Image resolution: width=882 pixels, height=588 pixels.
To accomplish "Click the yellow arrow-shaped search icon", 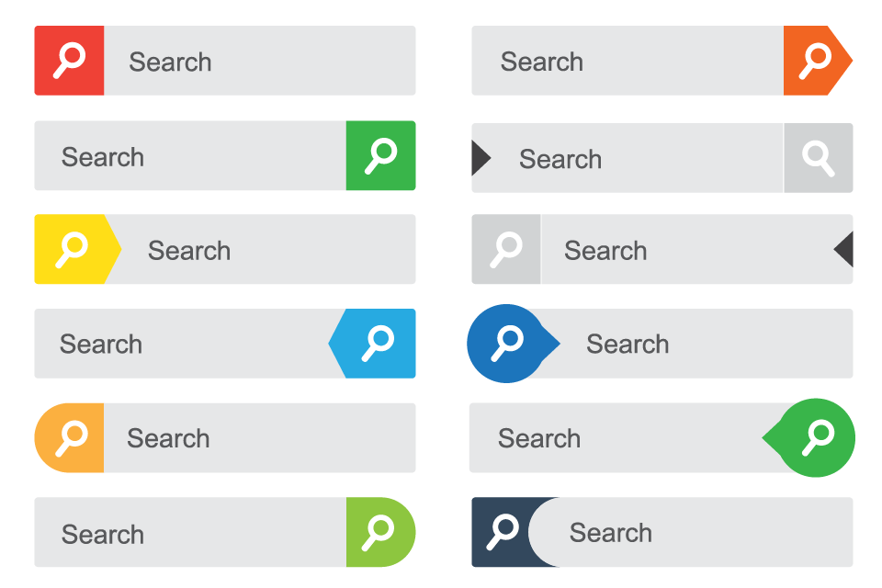I will coord(73,249).
